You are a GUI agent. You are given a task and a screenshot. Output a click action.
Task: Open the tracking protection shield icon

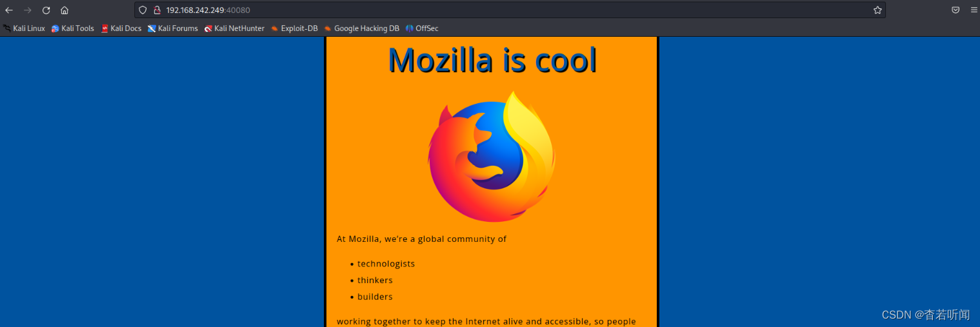click(143, 10)
